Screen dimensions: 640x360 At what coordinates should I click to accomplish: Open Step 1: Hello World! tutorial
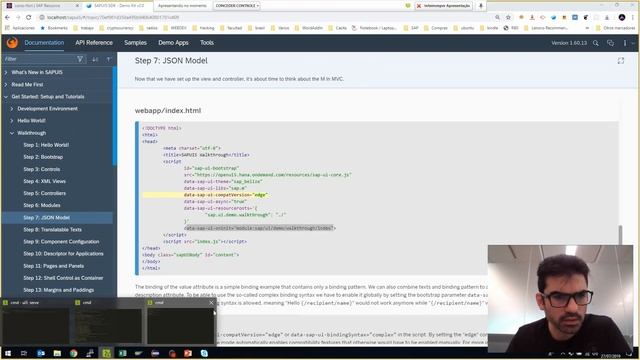[x=46, y=145]
